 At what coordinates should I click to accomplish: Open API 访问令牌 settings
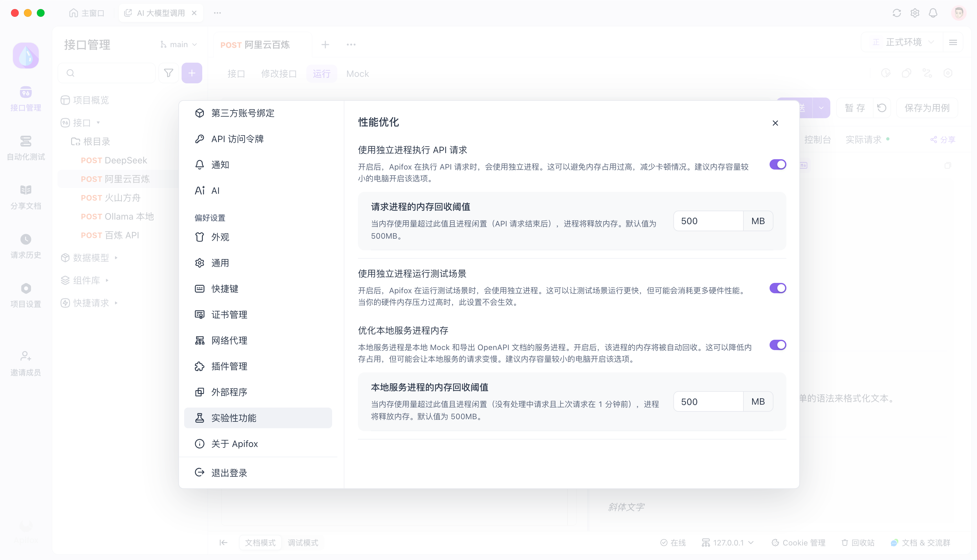coord(258,139)
